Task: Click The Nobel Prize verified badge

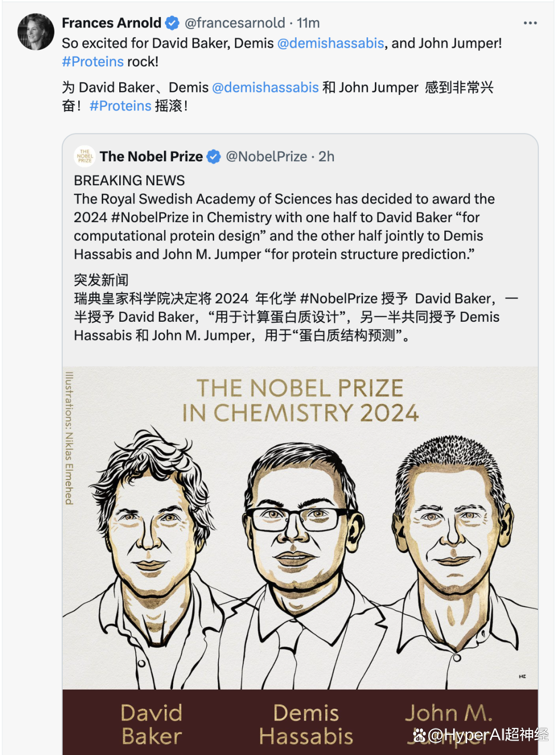Action: click(214, 156)
